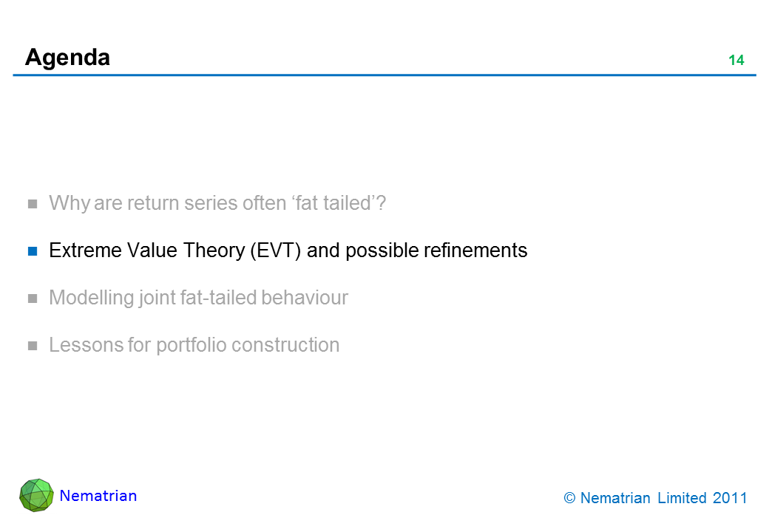Select 'Why are return series often fat tailed?' item
The image size is (769, 532).
[x=217, y=203]
